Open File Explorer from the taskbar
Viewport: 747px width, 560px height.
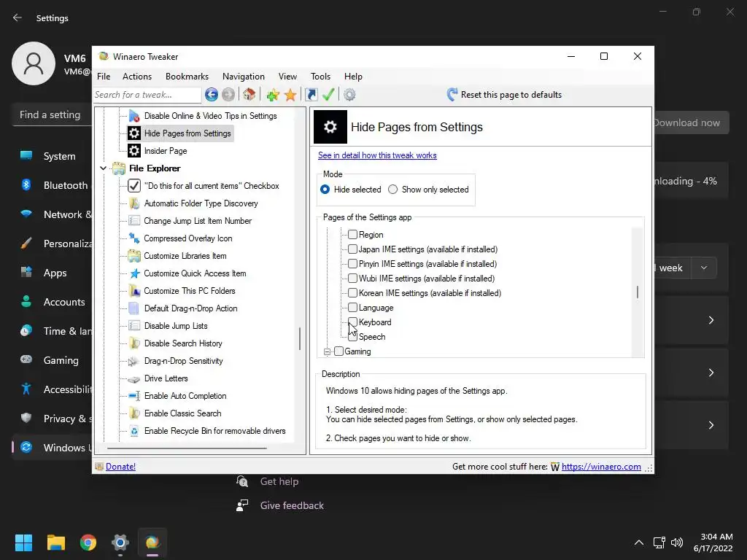click(55, 542)
